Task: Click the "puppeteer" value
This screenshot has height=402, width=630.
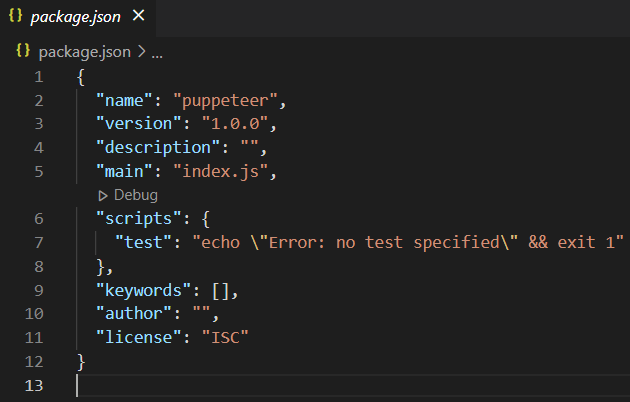Action: pyautogui.click(x=225, y=100)
